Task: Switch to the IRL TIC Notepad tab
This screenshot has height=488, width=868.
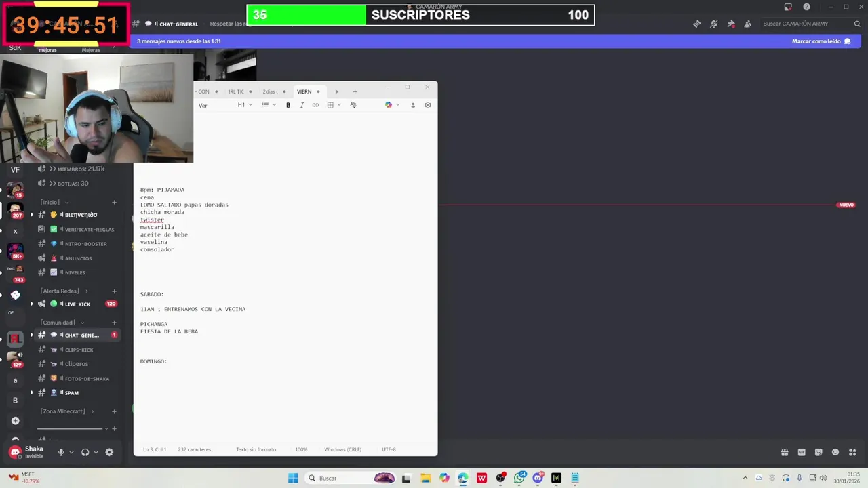Action: click(x=239, y=91)
